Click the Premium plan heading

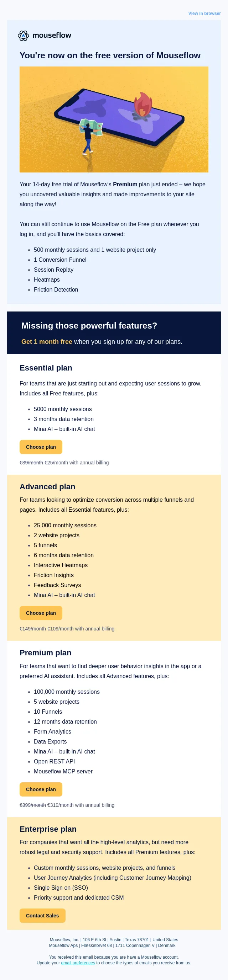[45, 653]
